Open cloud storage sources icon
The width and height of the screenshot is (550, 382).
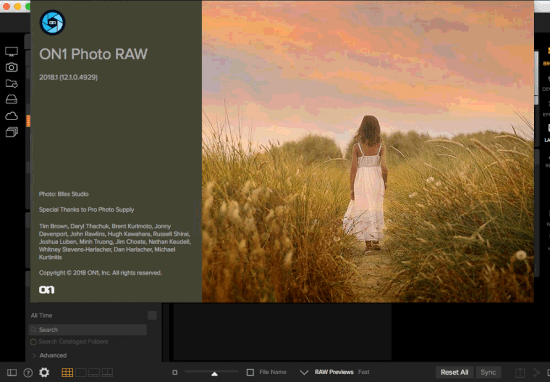coord(11,116)
